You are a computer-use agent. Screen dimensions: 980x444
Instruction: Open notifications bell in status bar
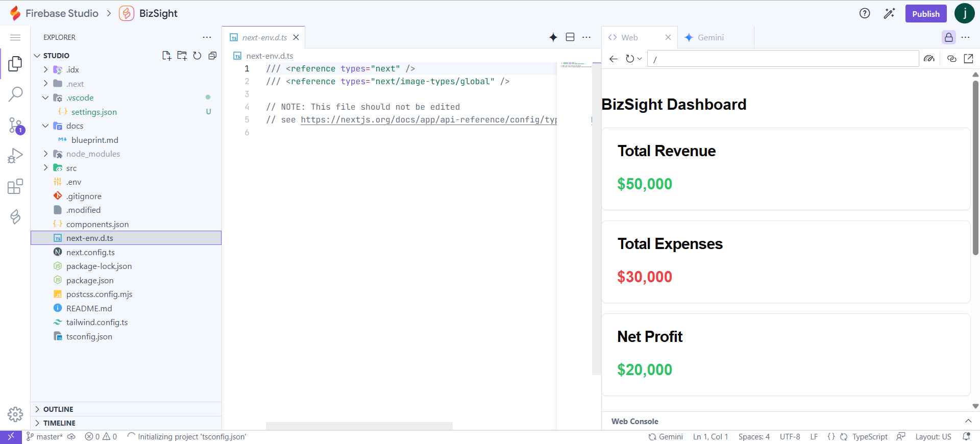coord(966,437)
